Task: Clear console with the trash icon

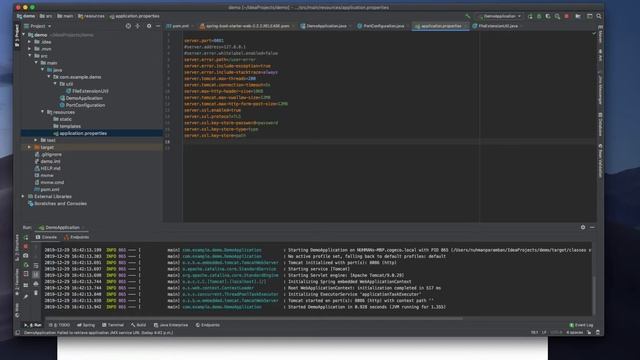Action: click(x=36, y=293)
